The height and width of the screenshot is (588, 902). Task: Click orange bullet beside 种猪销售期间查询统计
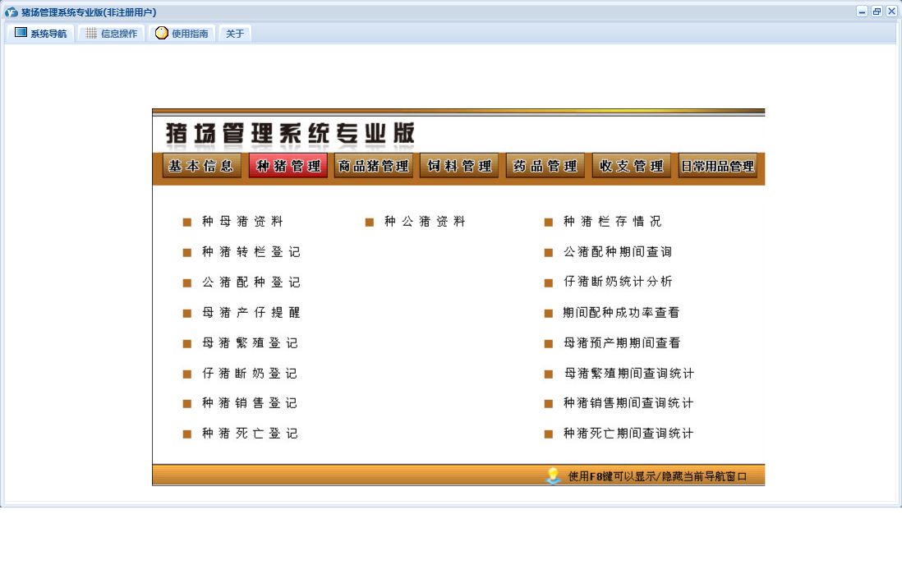click(x=548, y=404)
